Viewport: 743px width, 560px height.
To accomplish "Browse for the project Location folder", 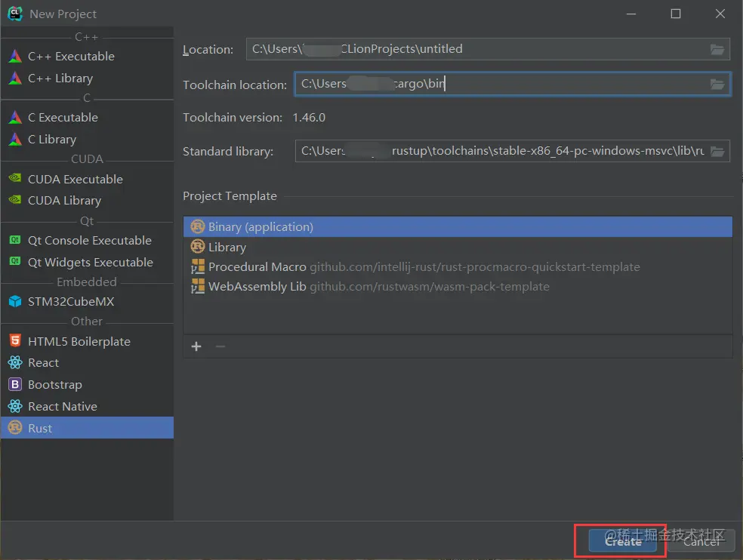I will click(717, 49).
